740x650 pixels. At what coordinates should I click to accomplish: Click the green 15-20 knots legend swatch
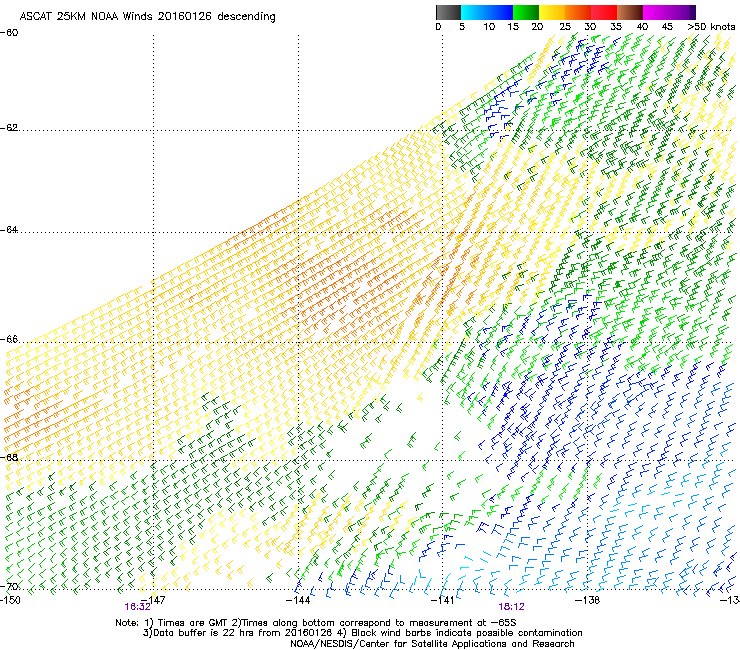pyautogui.click(x=526, y=12)
